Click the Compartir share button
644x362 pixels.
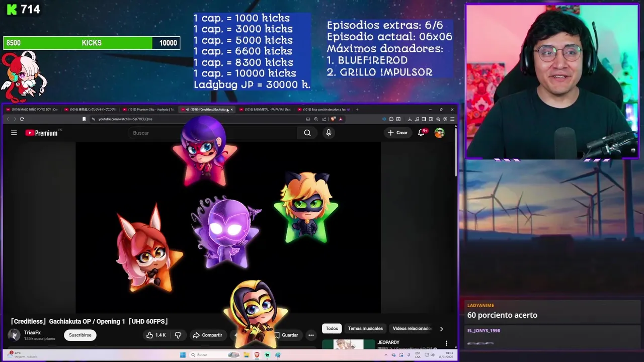pyautogui.click(x=207, y=335)
